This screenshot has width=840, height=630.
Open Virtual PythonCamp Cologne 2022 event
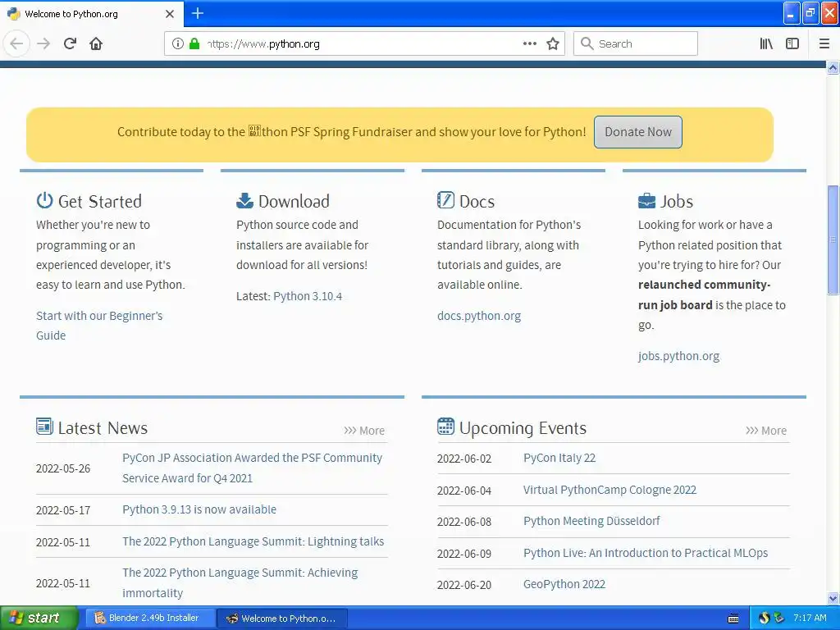tap(609, 490)
